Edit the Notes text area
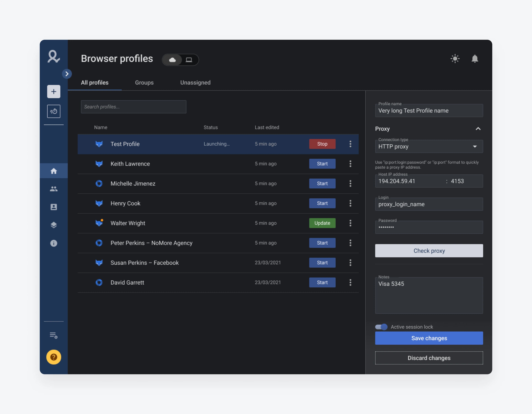532x414 pixels. (429, 295)
